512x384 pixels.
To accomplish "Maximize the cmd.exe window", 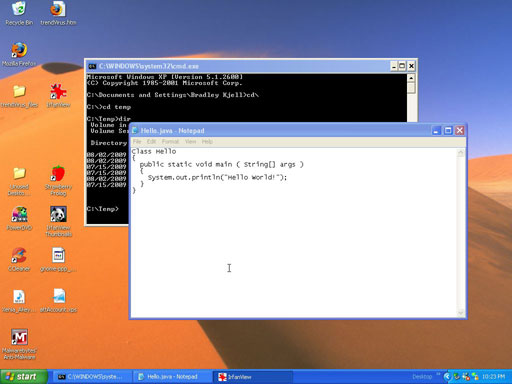I will [x=402, y=66].
